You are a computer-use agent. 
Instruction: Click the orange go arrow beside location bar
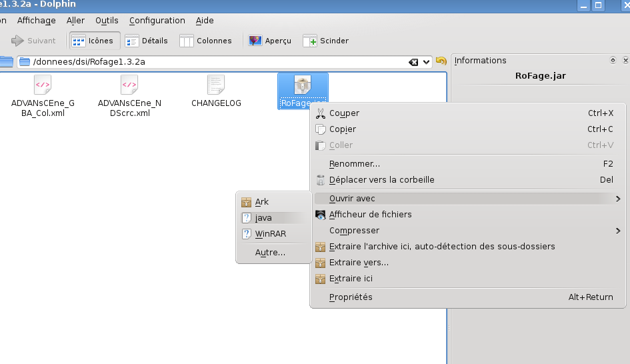point(441,61)
